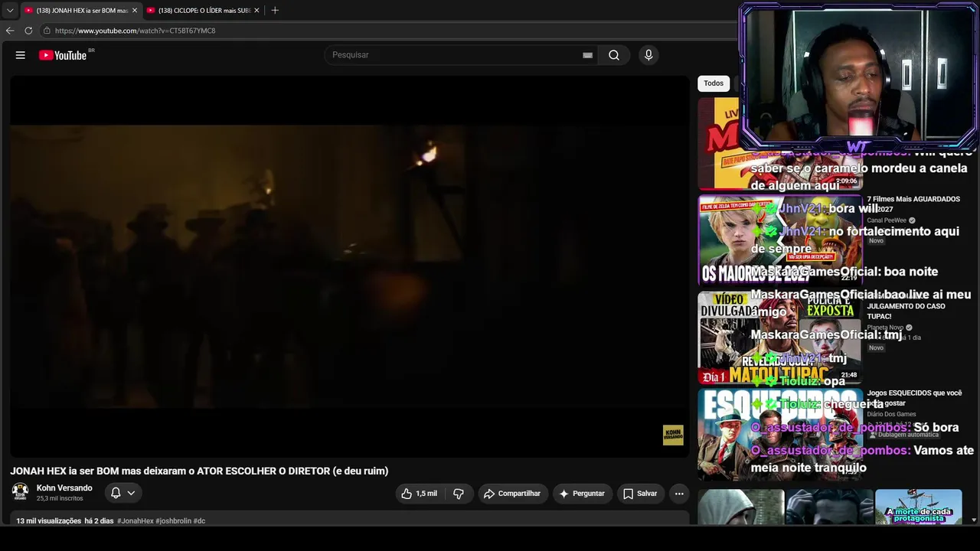Open the Kohn Versando channel avatar

[20, 492]
